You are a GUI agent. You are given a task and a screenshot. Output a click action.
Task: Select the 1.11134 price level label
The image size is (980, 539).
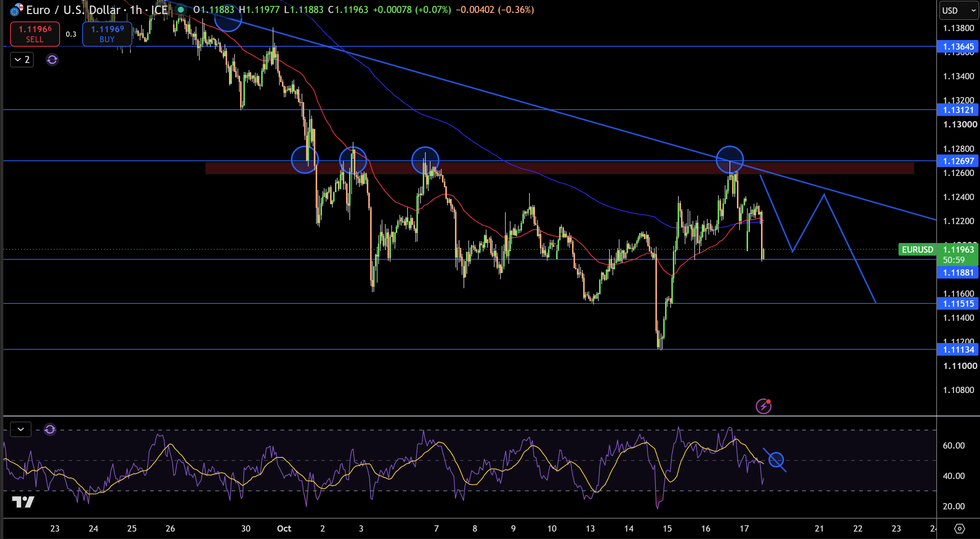tap(957, 350)
